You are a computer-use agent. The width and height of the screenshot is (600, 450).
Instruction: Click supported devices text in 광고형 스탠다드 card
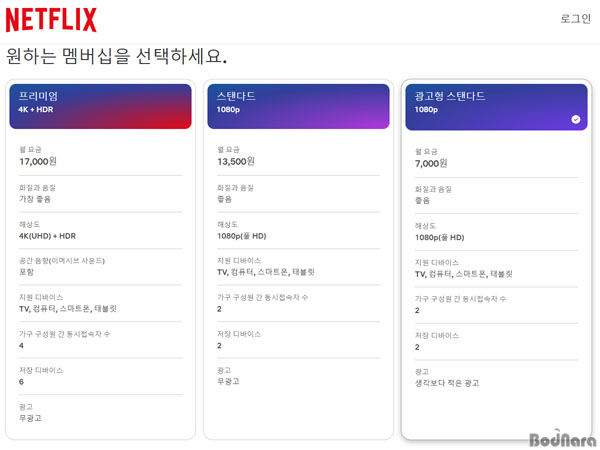(463, 274)
